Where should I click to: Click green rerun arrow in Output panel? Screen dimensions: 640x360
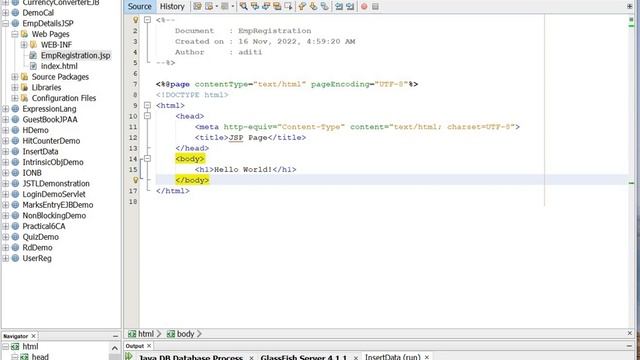pos(129,356)
